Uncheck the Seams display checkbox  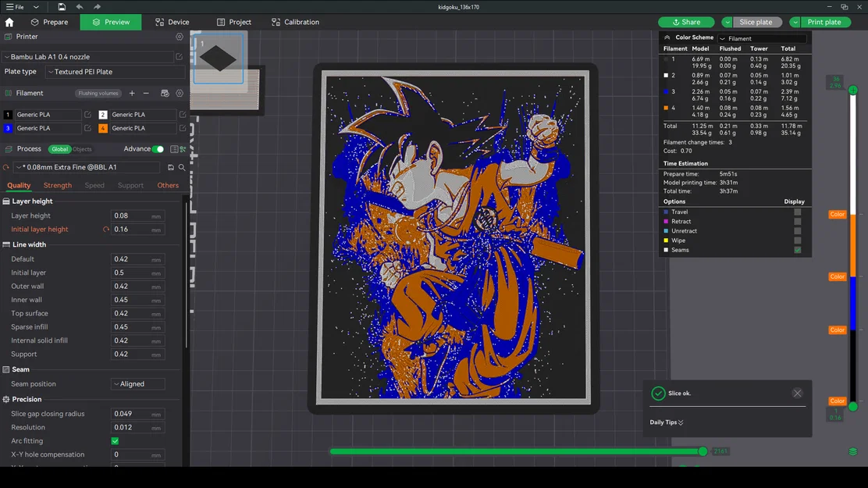pos(797,250)
